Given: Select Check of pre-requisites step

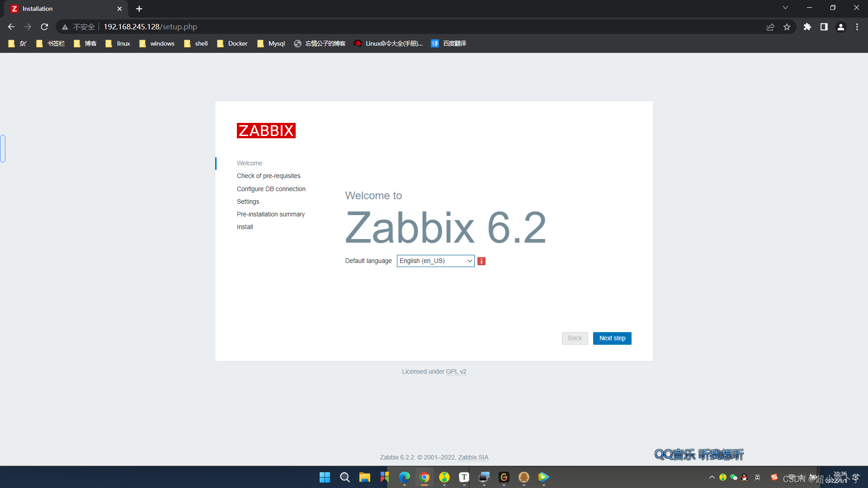Looking at the screenshot, I should pos(269,176).
